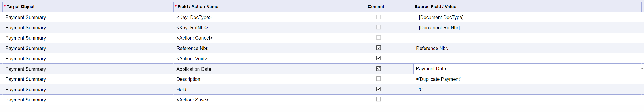Viewport: 644px width, 112px height.
Task: Enable Commit for Action: Cancel row
Action: [379, 37]
